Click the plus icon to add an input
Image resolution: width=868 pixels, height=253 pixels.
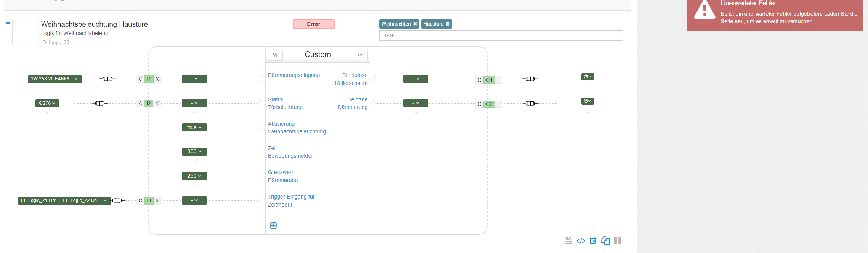tap(273, 225)
